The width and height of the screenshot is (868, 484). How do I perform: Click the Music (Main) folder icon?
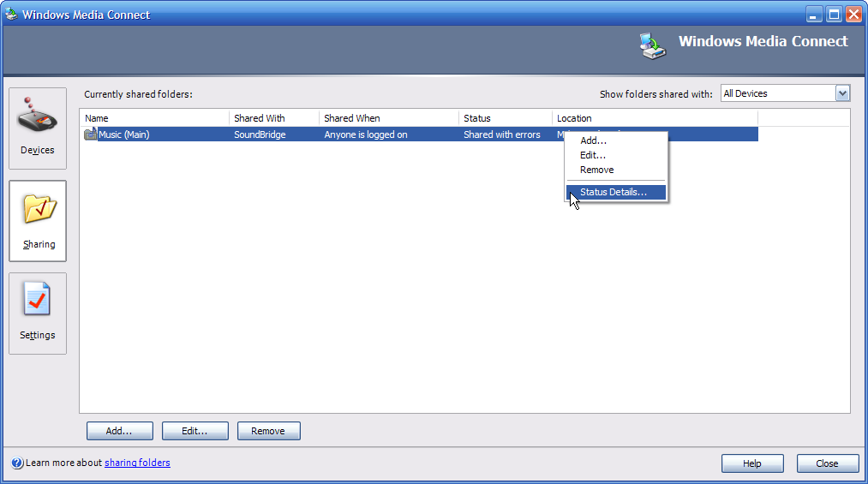click(90, 134)
